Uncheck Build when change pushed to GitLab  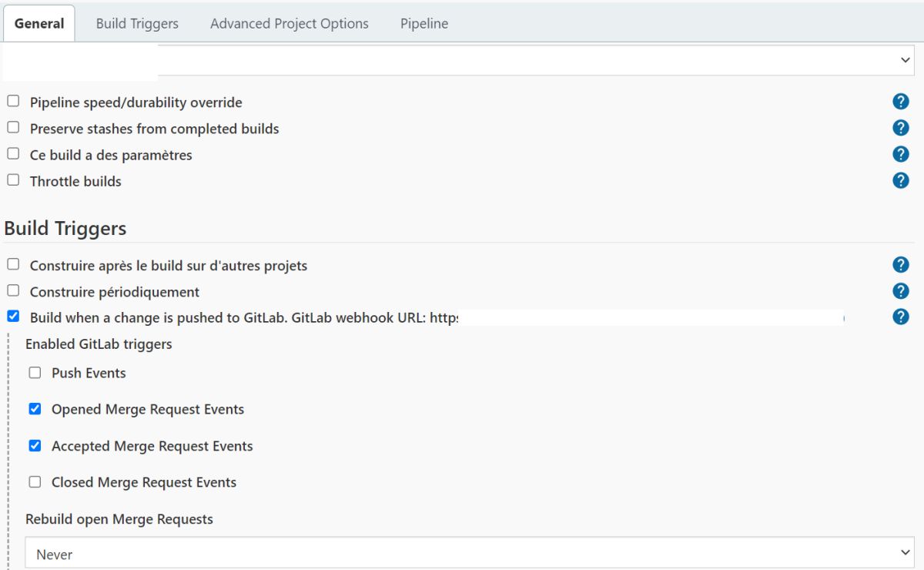coord(13,316)
